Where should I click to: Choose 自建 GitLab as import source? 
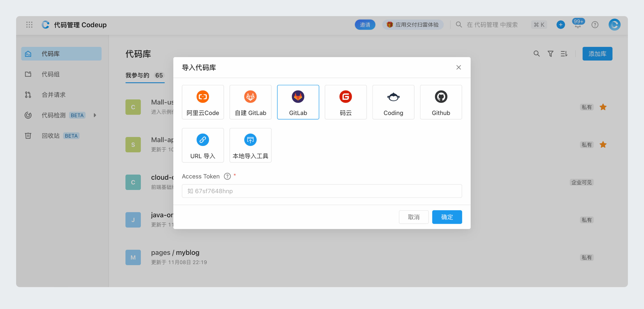pos(250,102)
